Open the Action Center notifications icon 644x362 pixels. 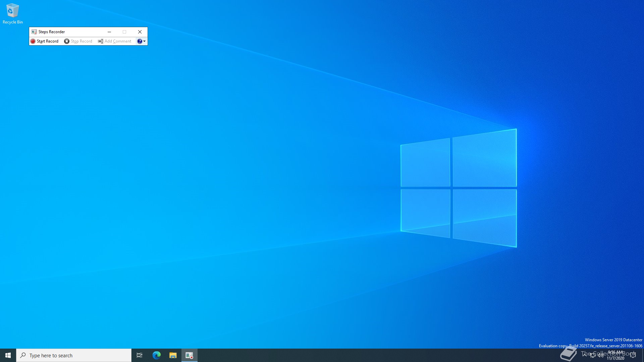(x=633, y=355)
